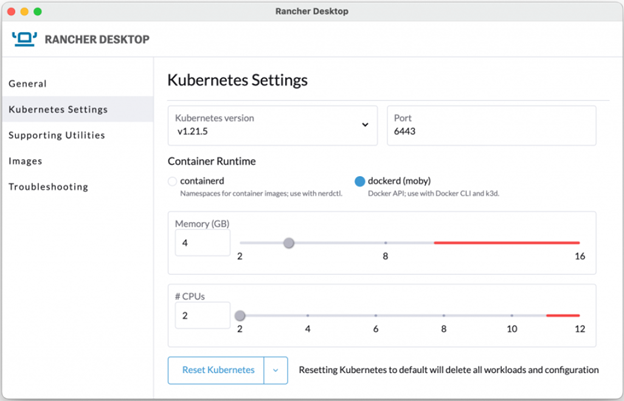
Task: Open the Kubernetes version dropdown
Action: 272,125
